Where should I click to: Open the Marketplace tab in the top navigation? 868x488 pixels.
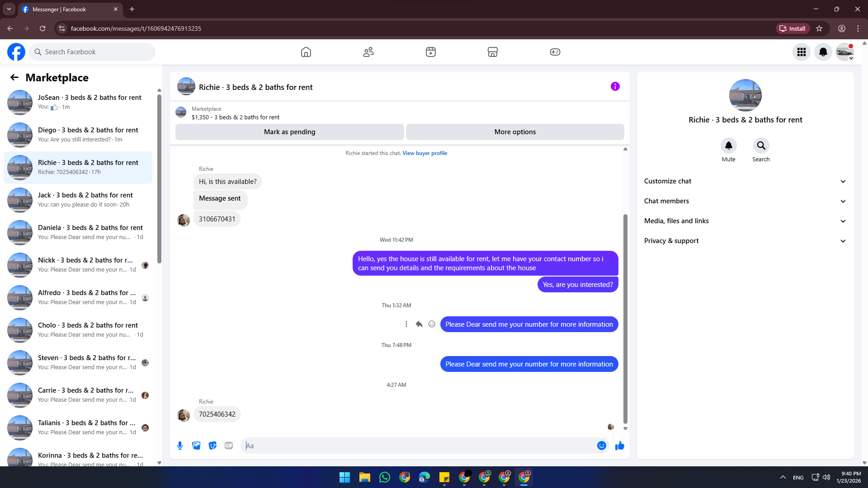pos(492,52)
